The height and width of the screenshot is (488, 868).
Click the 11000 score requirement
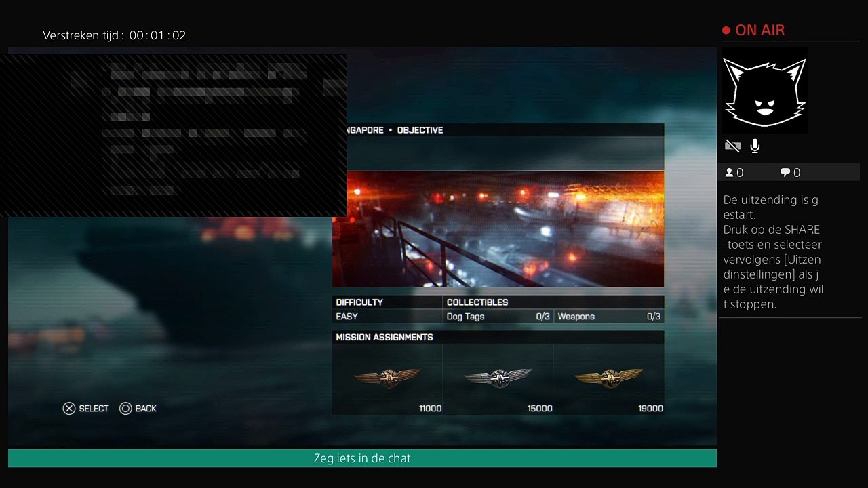coord(430,409)
